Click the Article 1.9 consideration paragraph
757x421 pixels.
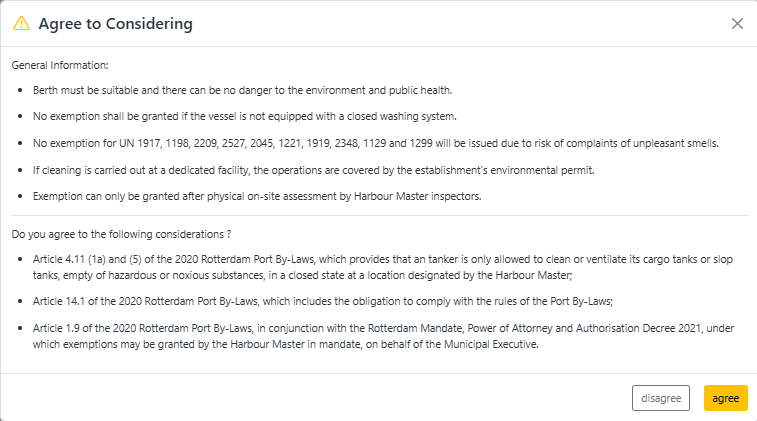[x=383, y=336]
